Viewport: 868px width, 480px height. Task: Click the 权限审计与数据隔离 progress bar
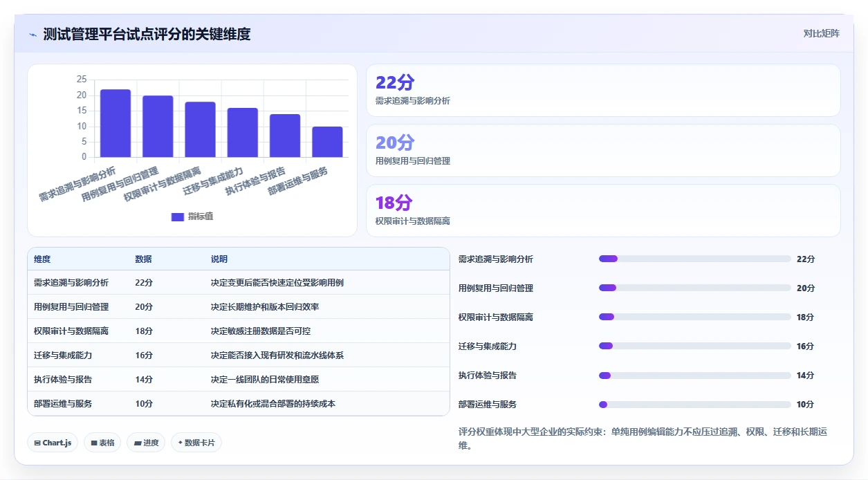coord(694,317)
